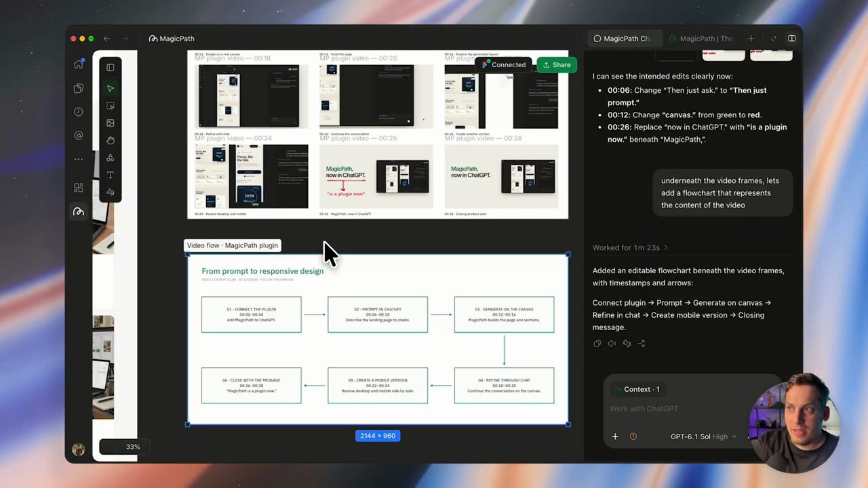Screen dimensions: 868x488
Task: Click the '01 · Connect the plugin' flowchart box
Action: (251, 314)
